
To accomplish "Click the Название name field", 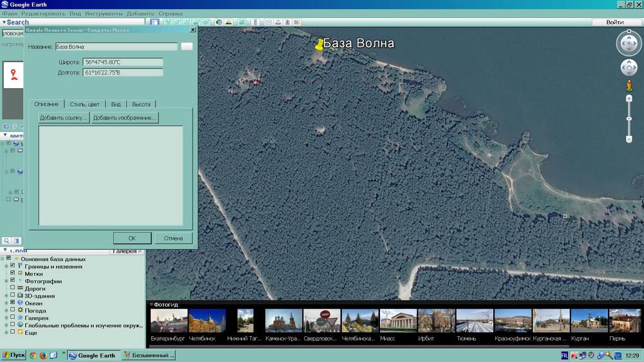I will [116, 47].
